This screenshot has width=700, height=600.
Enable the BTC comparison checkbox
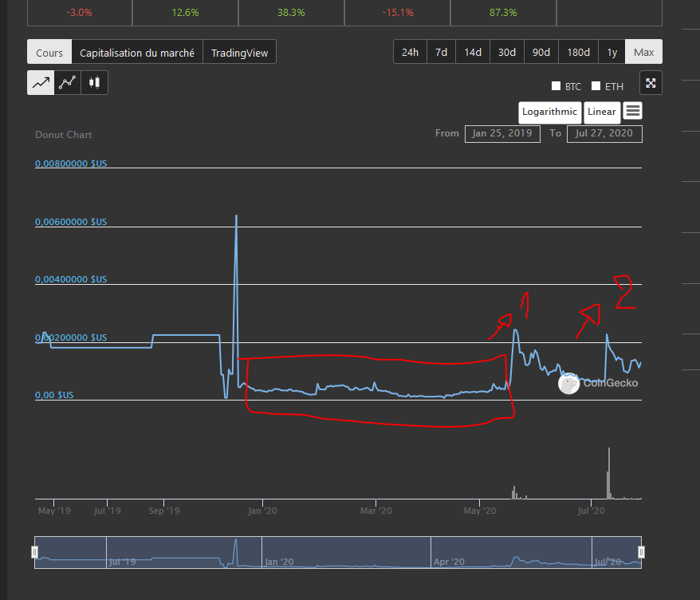click(x=556, y=86)
